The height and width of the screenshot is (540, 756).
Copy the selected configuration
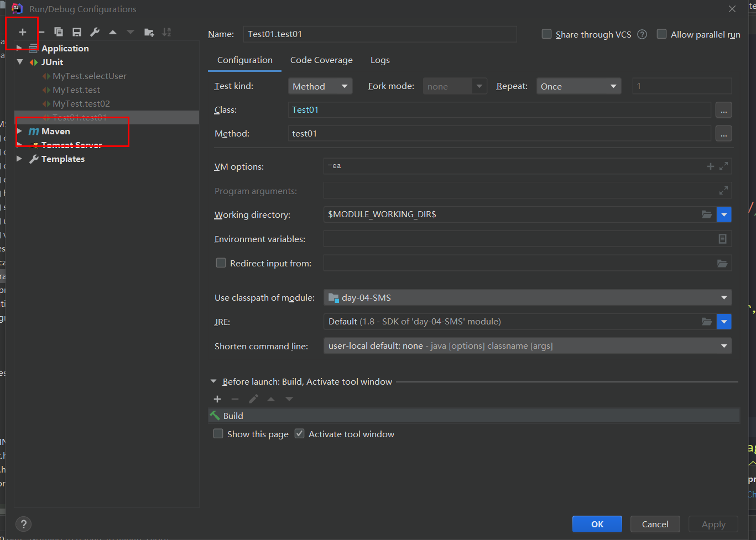[x=58, y=32]
